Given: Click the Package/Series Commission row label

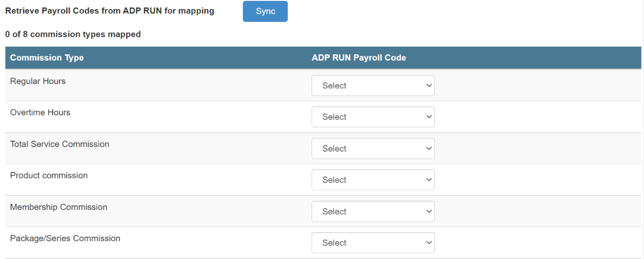Looking at the screenshot, I should tap(65, 238).
